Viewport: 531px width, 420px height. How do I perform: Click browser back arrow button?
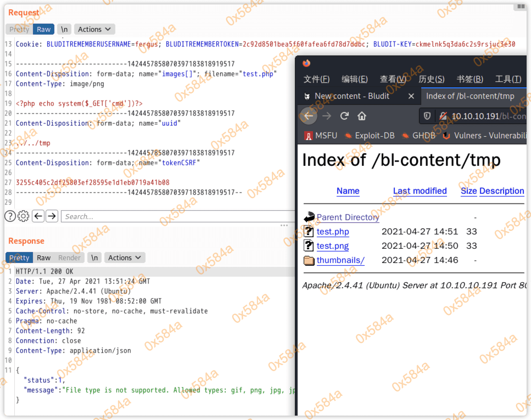tap(309, 116)
